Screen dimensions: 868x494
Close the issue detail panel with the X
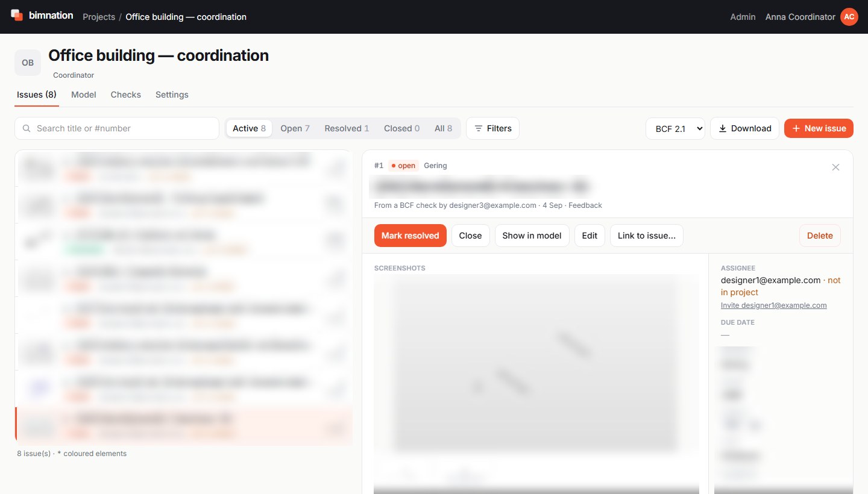[x=835, y=167]
